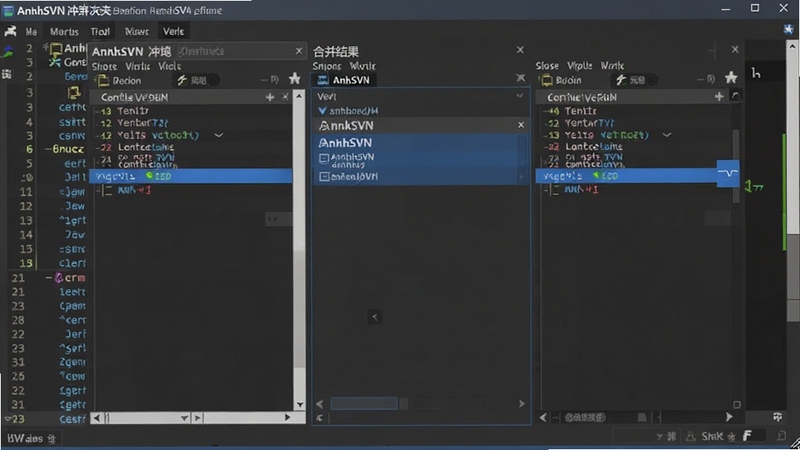This screenshot has width=800, height=450.
Task: Open the Niuws menu
Action: pos(137,32)
